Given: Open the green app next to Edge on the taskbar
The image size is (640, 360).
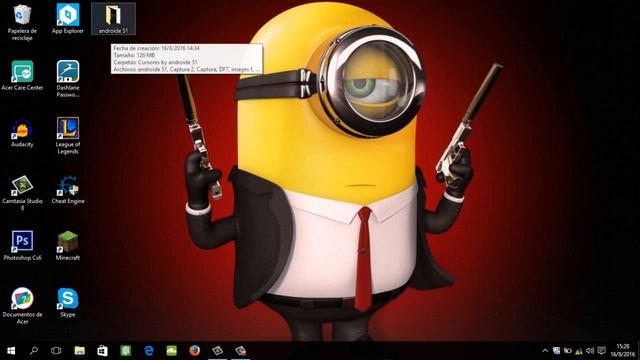Looking at the screenshot, I should point(171,351).
